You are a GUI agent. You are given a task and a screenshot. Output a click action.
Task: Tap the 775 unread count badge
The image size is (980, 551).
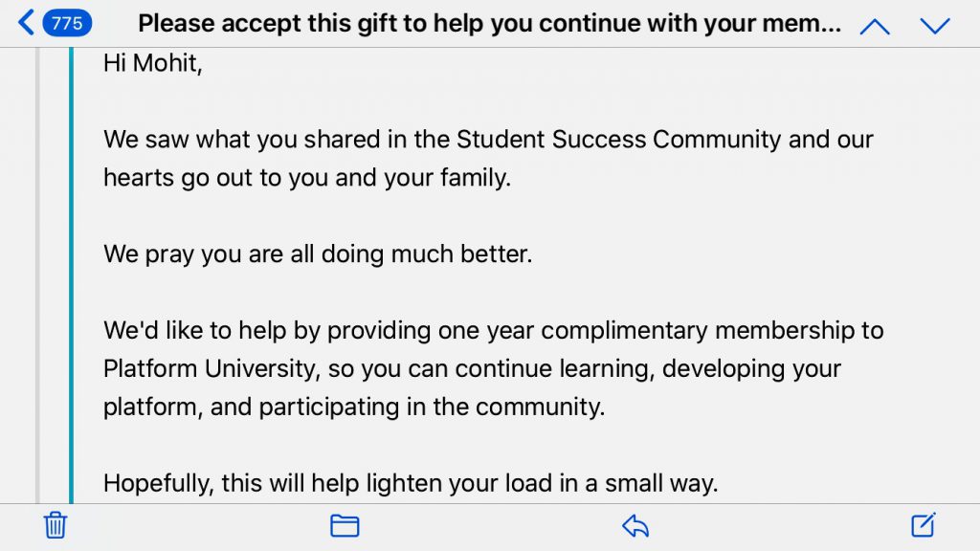pos(67,23)
